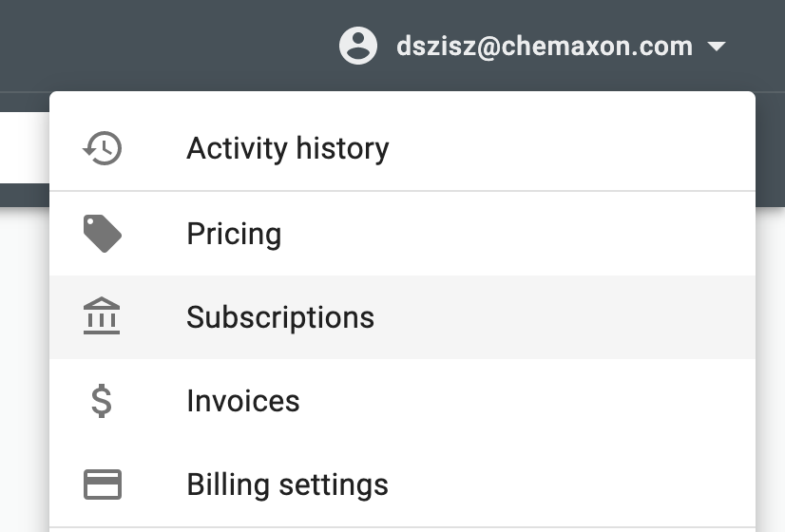
Task: Click the Pricing tag icon
Action: [102, 234]
